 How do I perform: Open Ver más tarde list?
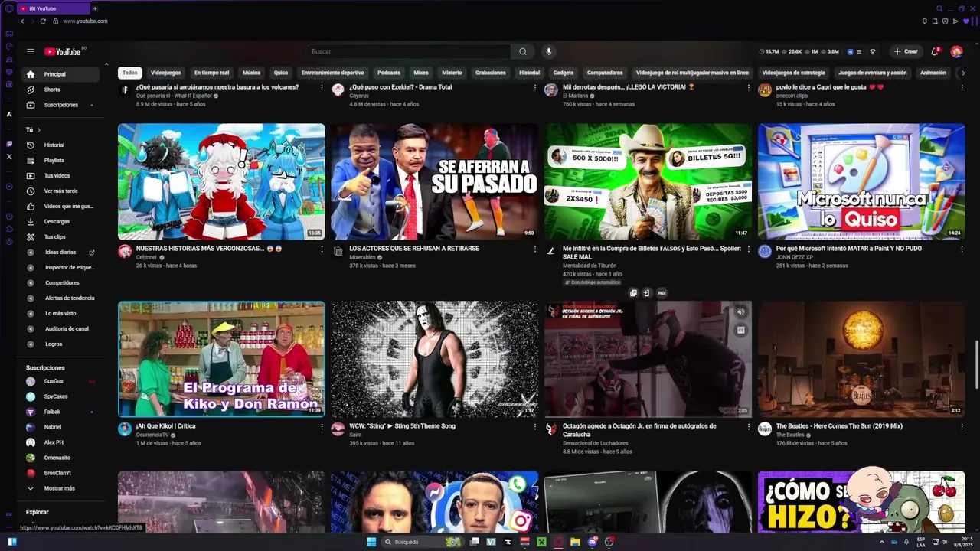point(62,191)
